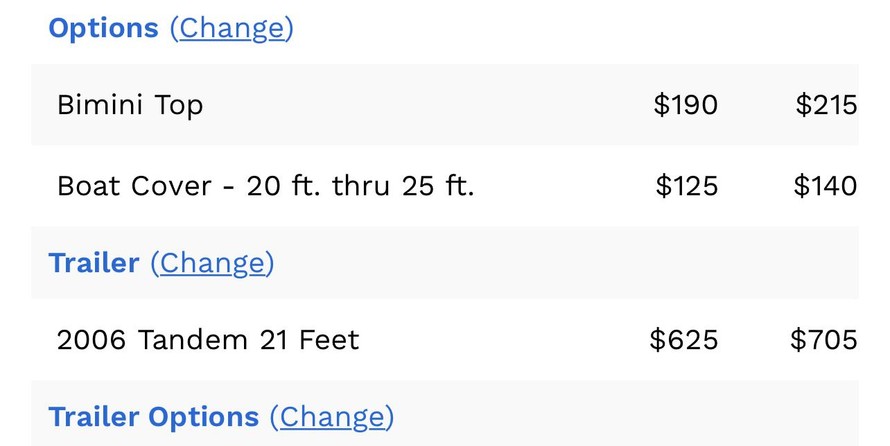Select the 2006 Tandem 21 Feet label
Image resolution: width=890 pixels, height=446 pixels.
coord(208,340)
